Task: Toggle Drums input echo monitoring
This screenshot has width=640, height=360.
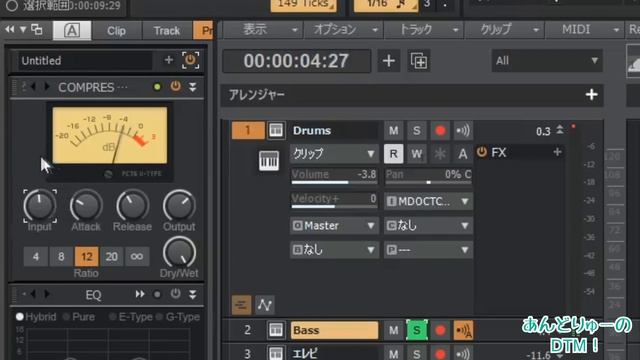Action: (x=463, y=131)
